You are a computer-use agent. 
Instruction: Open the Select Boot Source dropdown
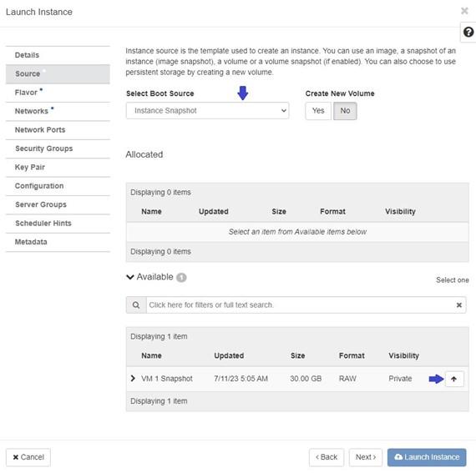click(207, 111)
